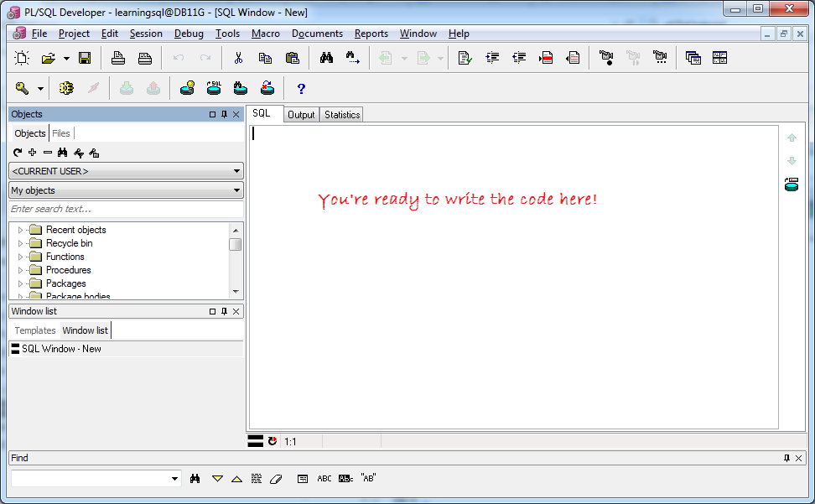Screen dimensions: 815x504
Task: Click into the SQL editor text area
Action: coord(513,277)
